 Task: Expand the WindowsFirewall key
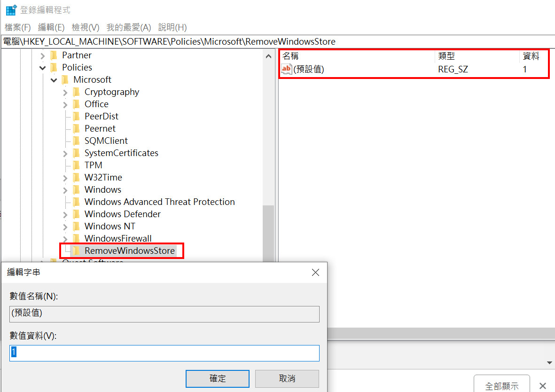click(x=65, y=239)
